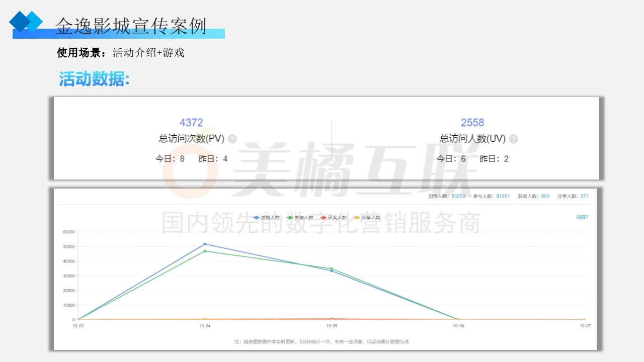Screen dimensions: 644x362
Task: Click the x-axis label 10-04
Action: tap(205, 326)
